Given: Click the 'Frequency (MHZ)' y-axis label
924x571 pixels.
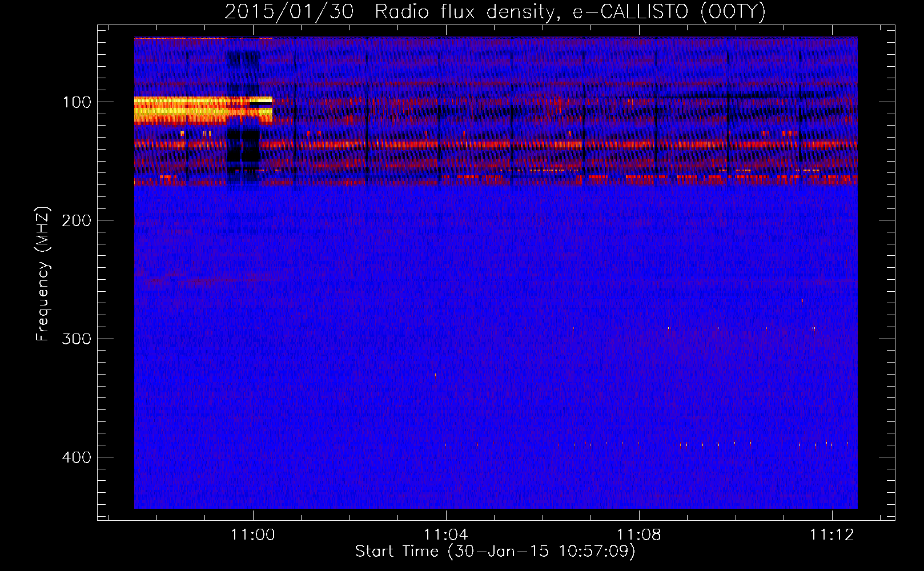Looking at the screenshot, I should tap(43, 274).
